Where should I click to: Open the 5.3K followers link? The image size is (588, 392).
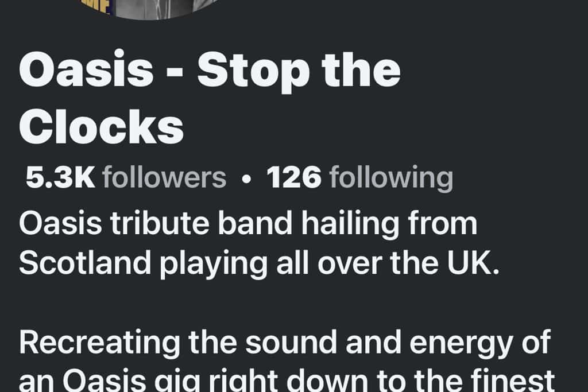(126, 177)
